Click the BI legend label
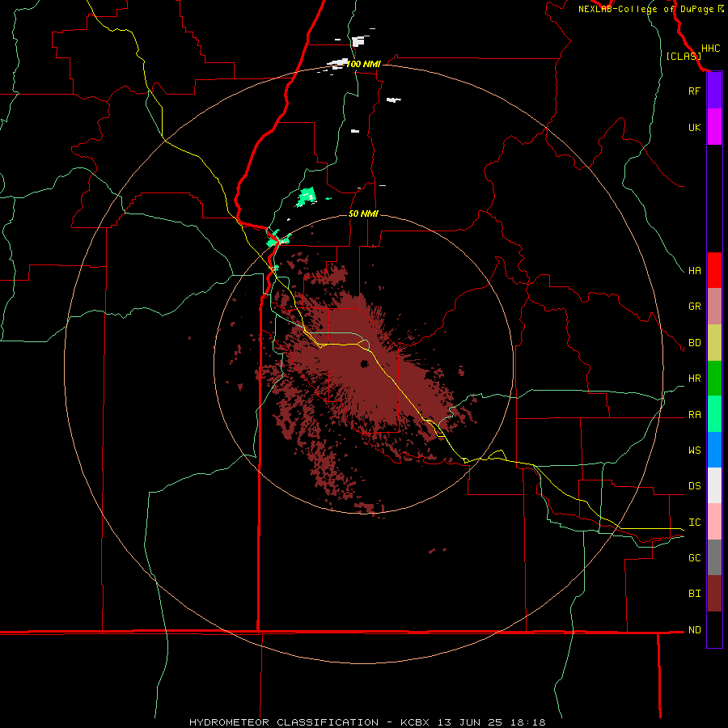Viewport: 728px width, 728px height. click(694, 594)
